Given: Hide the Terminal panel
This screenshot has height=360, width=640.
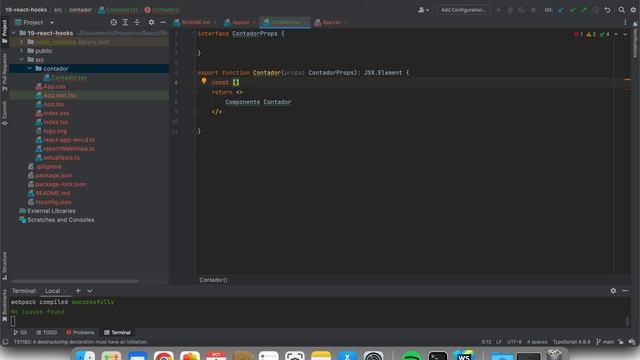Looking at the screenshot, I should [625, 291].
